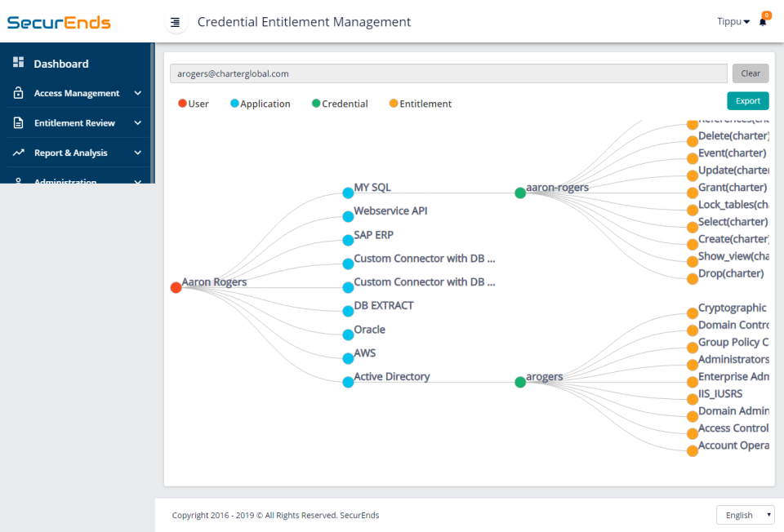784x532 pixels.
Task: Click the Report & Analysis chart icon
Action: (17, 153)
